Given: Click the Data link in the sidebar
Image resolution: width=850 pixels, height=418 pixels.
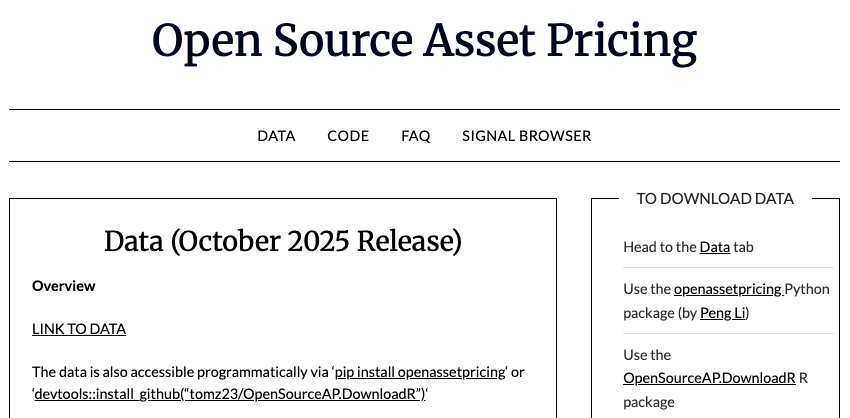Looking at the screenshot, I should coord(714,247).
